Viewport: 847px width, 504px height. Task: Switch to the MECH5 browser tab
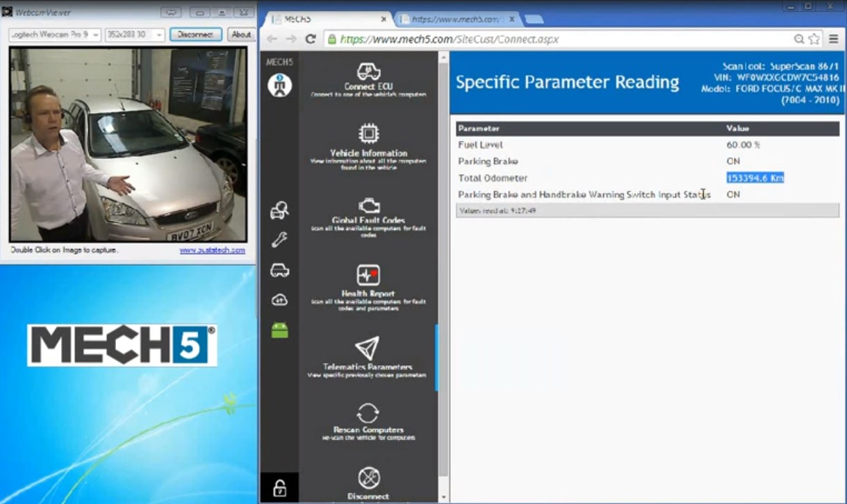coord(327,19)
